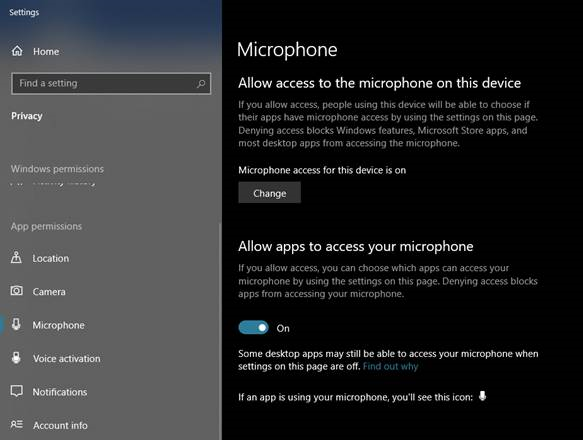The height and width of the screenshot is (440, 583).
Task: Click Change button for device microphone access
Action: point(270,193)
